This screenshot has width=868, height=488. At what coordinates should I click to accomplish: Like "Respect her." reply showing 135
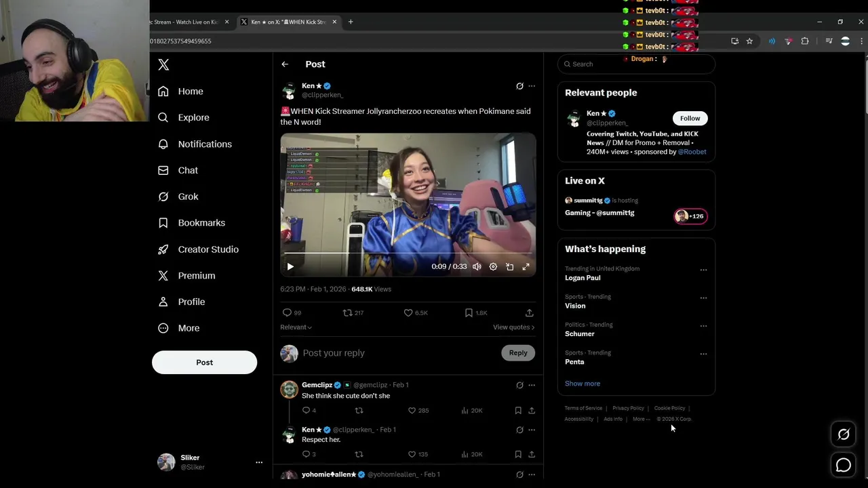418,454
